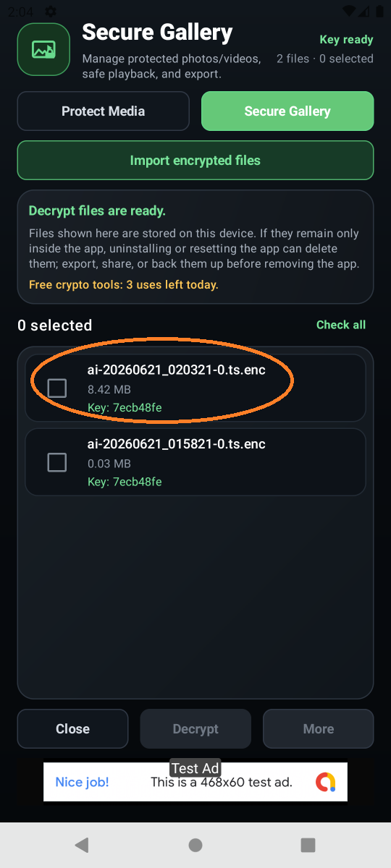Check the box for ai-20260621_020321-0.ts.enc
Screen dimensions: 391x868
[x=56, y=388]
